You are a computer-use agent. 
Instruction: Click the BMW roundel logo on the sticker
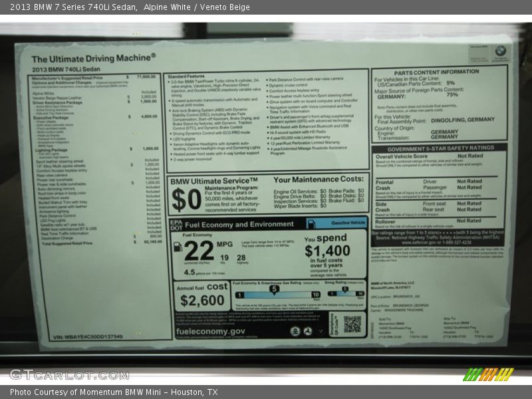coord(500,51)
